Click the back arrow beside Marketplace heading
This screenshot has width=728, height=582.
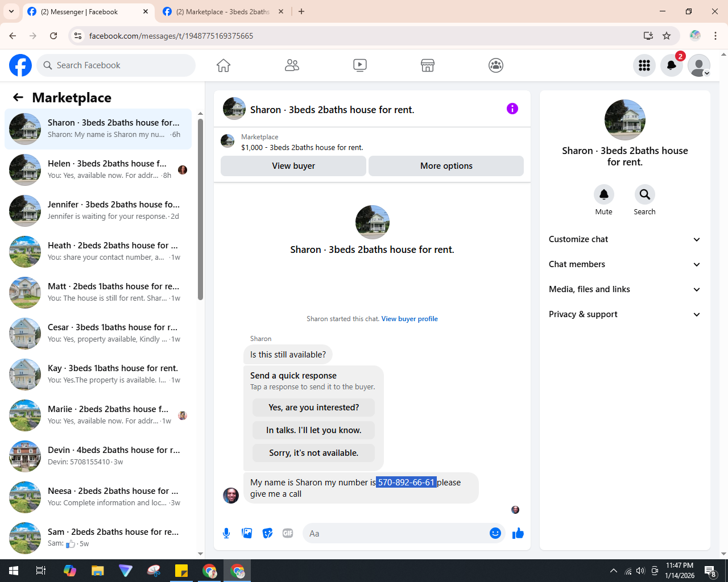[x=18, y=97]
